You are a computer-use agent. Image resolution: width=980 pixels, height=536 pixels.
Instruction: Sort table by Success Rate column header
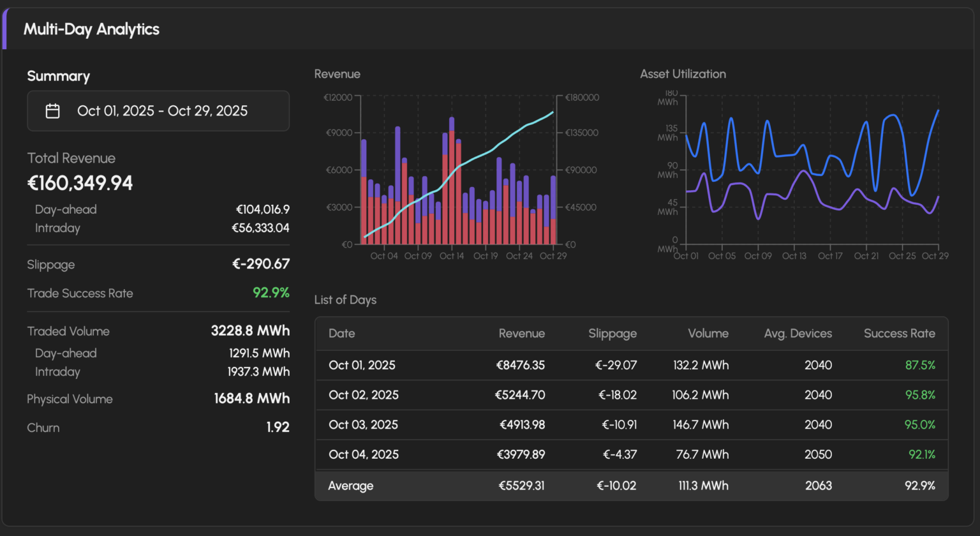point(899,333)
